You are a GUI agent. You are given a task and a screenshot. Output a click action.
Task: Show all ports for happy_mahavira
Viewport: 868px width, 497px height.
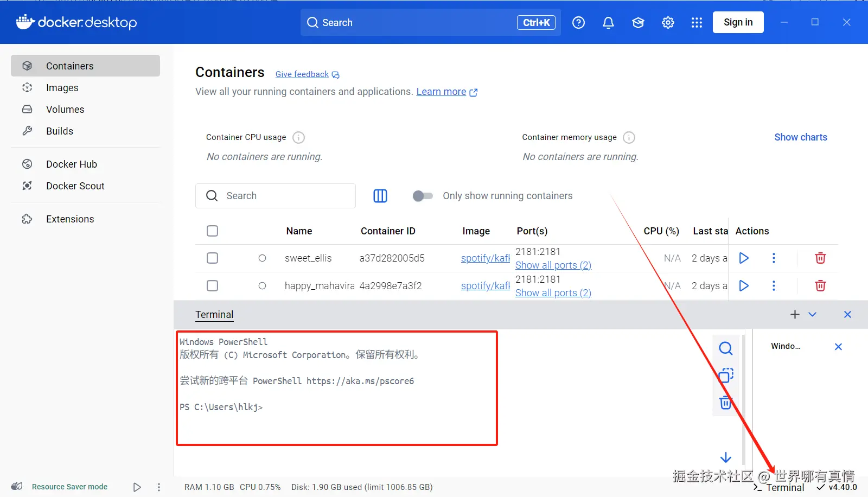coord(553,293)
